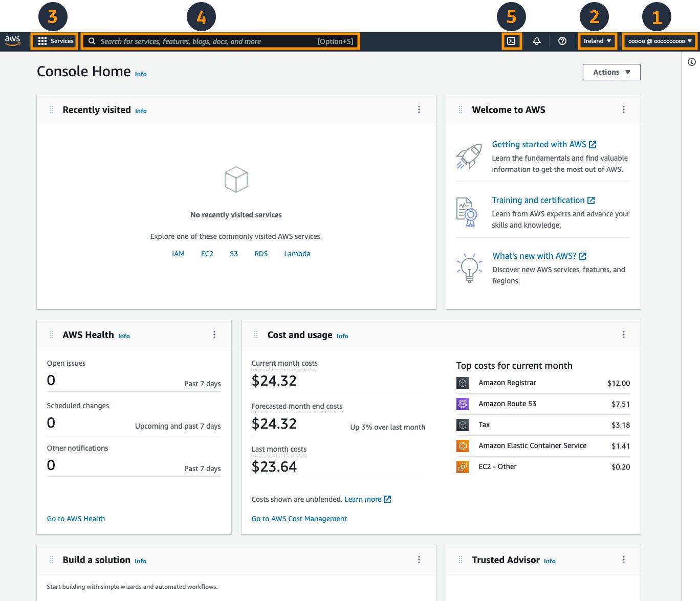700x601 pixels.
Task: Click the search bar for services and docs
Action: tap(220, 41)
